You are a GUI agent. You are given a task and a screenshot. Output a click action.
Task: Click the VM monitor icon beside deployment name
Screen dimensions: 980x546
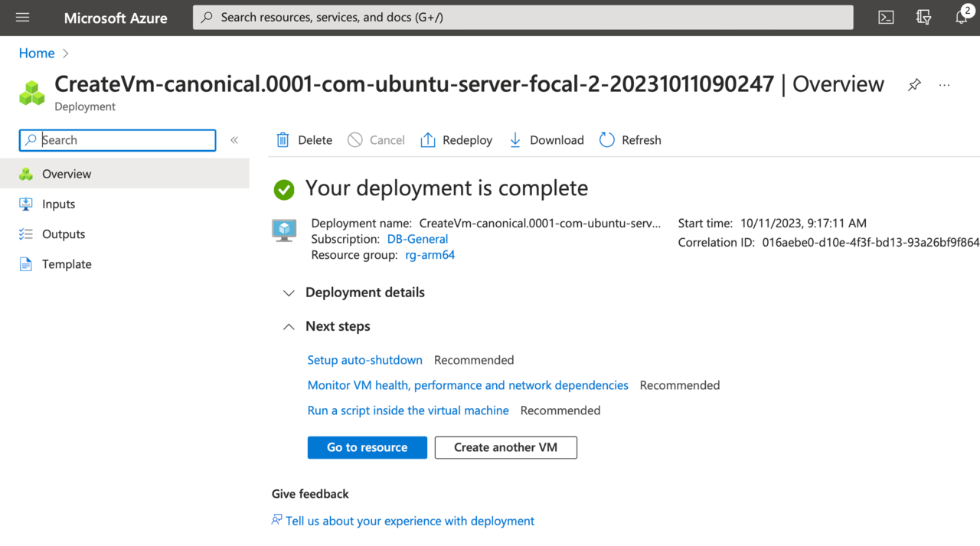tap(284, 230)
